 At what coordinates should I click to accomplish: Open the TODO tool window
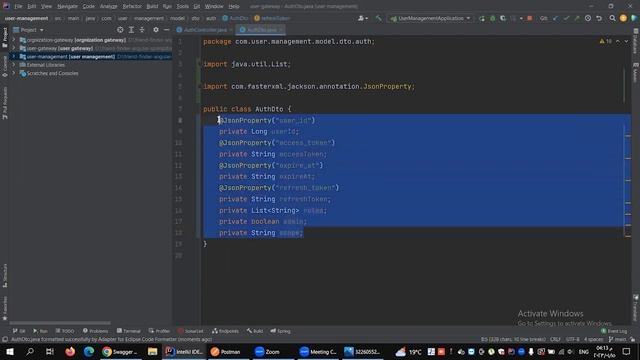point(64,331)
